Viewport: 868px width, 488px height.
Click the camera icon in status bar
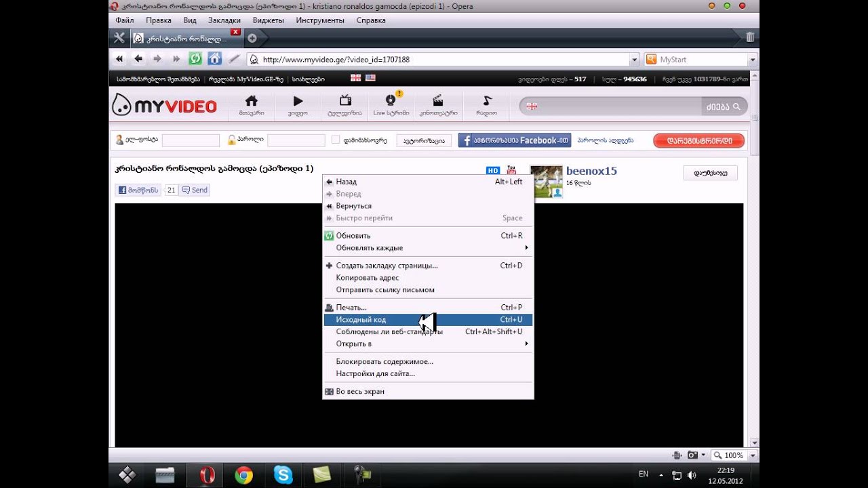pos(692,455)
